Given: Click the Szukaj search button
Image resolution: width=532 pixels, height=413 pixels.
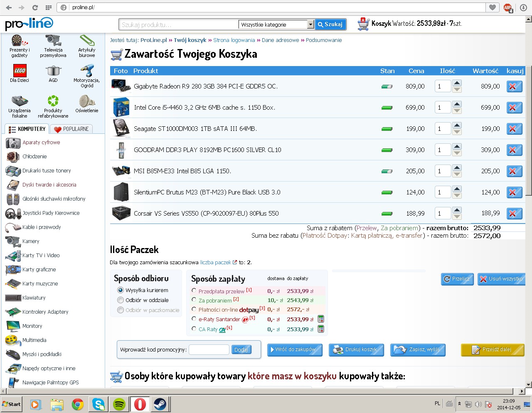Looking at the screenshot, I should [330, 25].
